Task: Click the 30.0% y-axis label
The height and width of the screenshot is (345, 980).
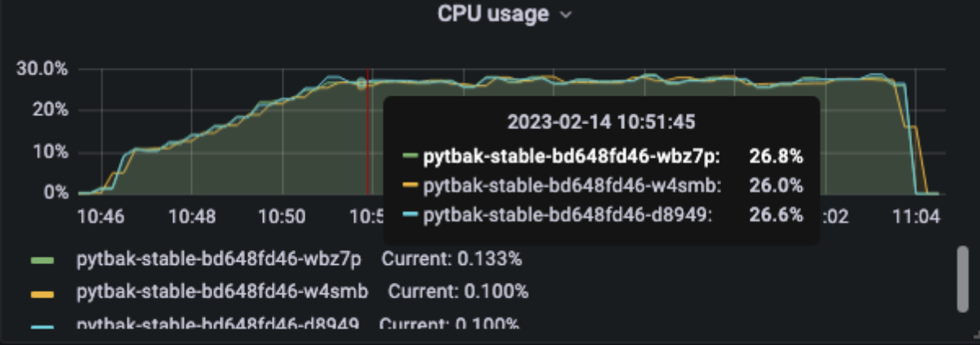Action: [x=42, y=69]
